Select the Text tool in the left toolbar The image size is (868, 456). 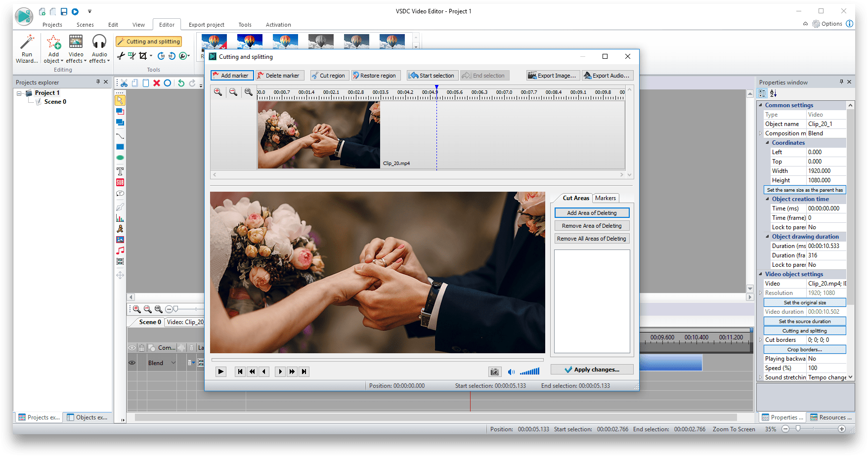click(x=120, y=171)
